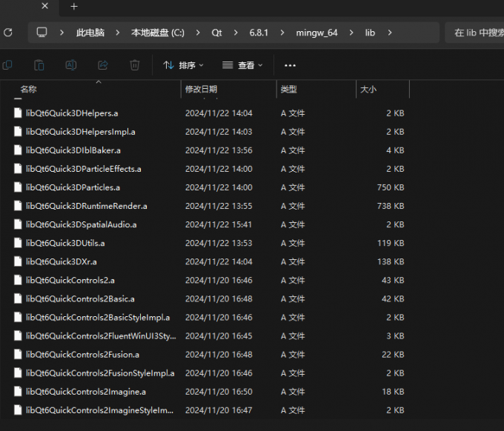Open a new tab with the plus icon

pyautogui.click(x=73, y=7)
